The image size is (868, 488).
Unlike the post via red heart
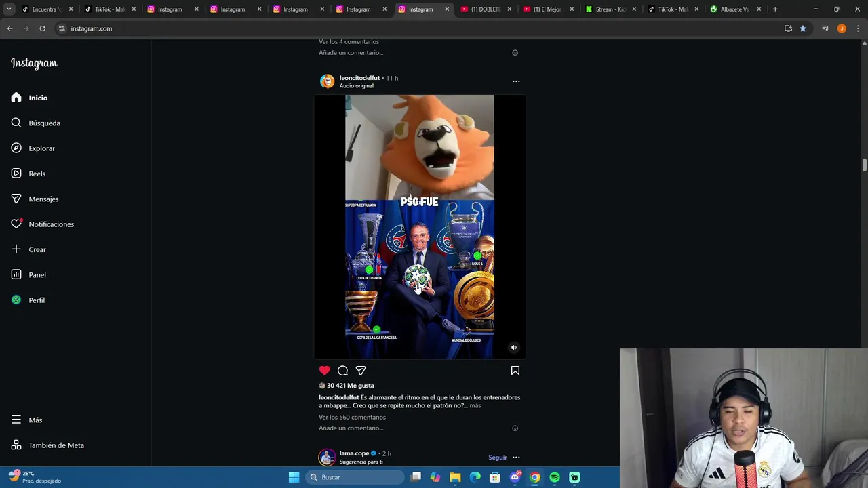[325, 371]
